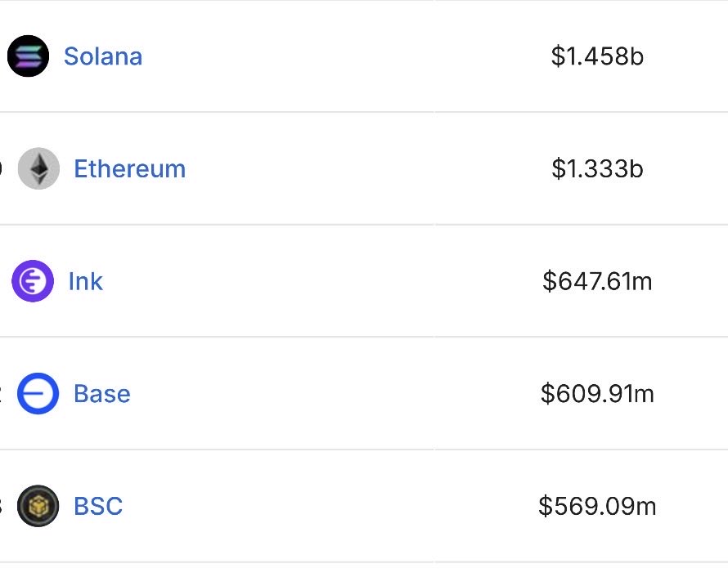This screenshot has height=577, width=728.
Task: Pick the BSC table row
Action: (x=327, y=507)
